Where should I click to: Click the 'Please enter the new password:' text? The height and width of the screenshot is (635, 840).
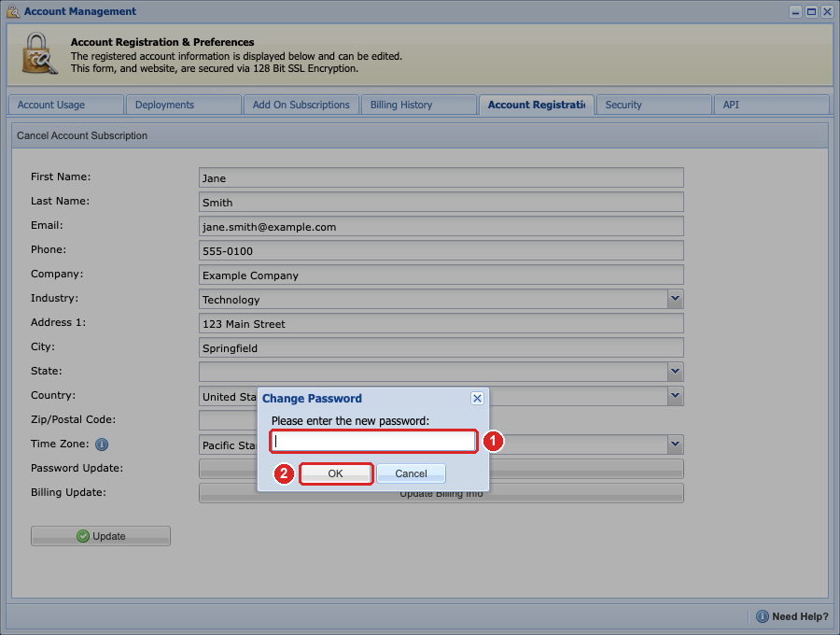tap(350, 420)
